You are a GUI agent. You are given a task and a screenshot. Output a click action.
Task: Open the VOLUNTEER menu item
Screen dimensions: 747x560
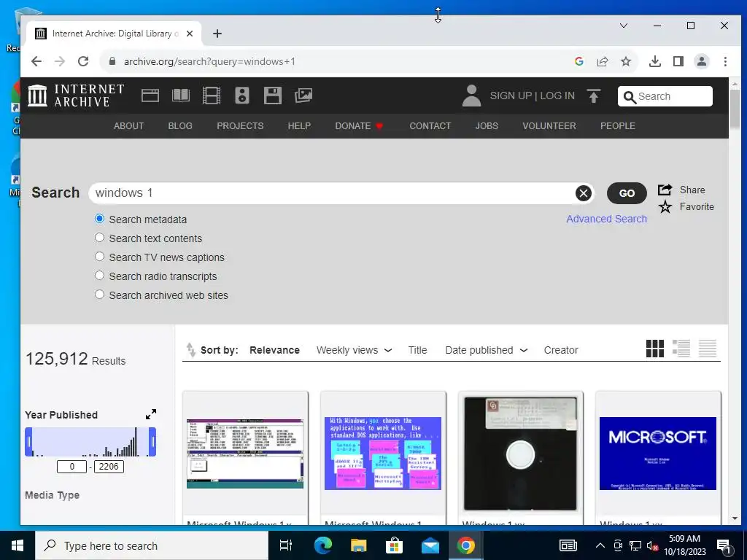549,125
